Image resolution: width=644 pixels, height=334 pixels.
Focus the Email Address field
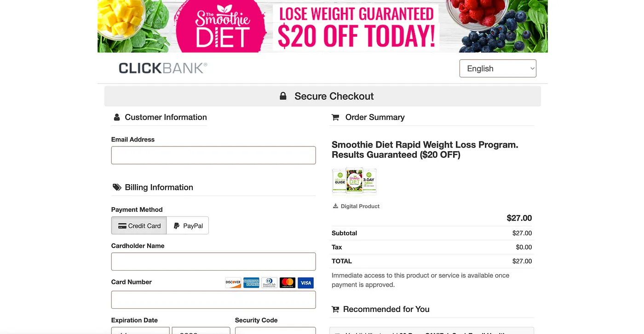click(x=213, y=155)
